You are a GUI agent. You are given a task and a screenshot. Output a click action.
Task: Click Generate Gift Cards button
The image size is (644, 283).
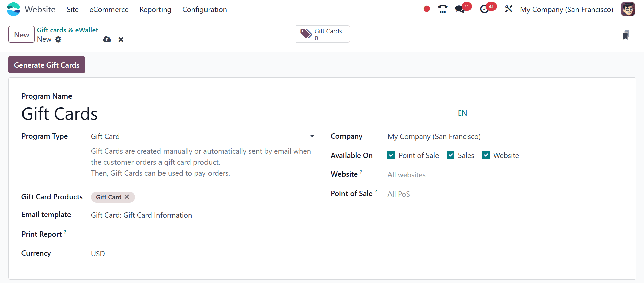tap(47, 65)
